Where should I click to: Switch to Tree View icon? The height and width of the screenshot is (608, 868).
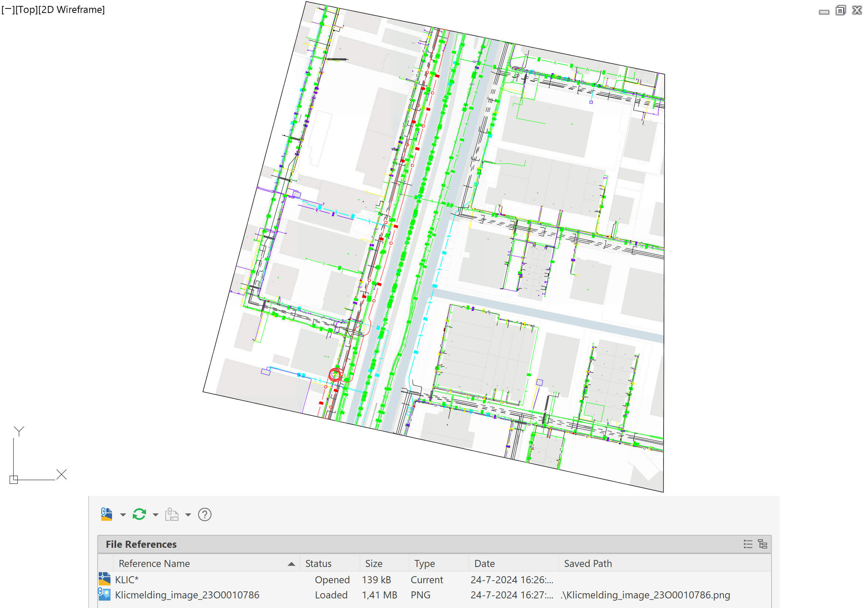point(763,544)
